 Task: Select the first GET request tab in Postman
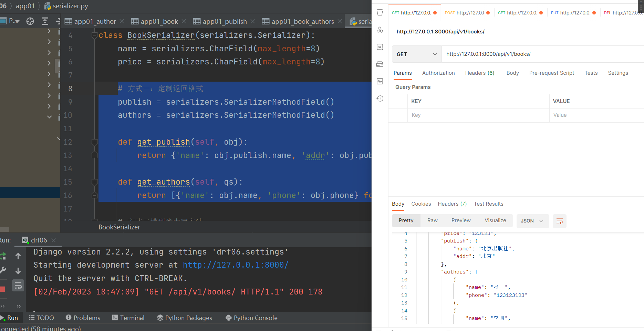pyautogui.click(x=414, y=13)
